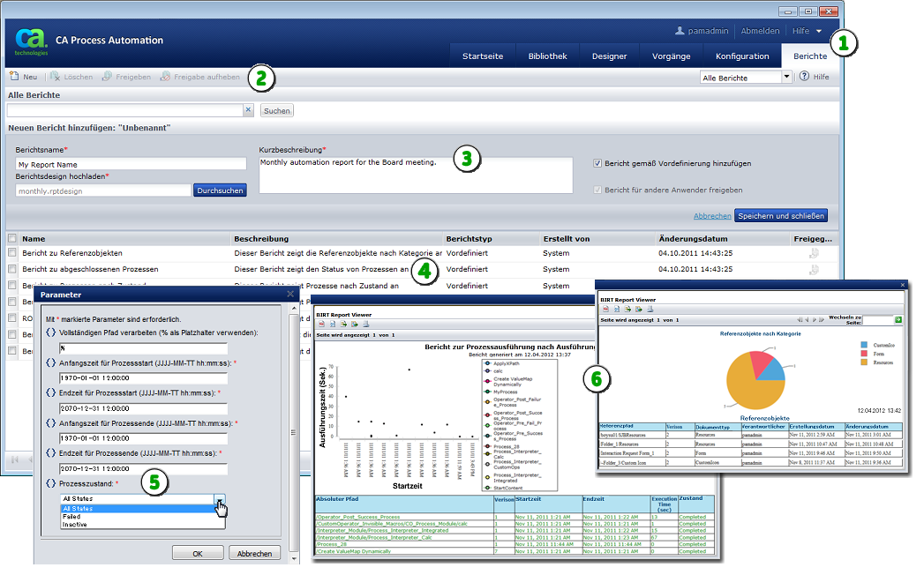Screen dimensions: 924x575
Task: Check the 'Bericht zu abgeschlossenen Prozessen' row checkbox
Action: click(12, 269)
